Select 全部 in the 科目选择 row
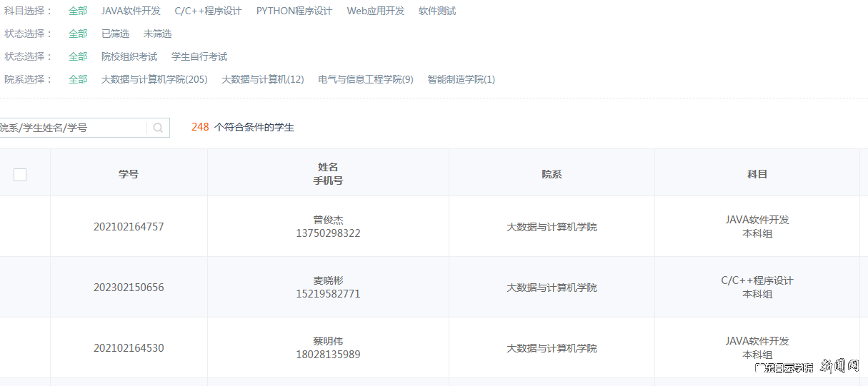 [78, 11]
